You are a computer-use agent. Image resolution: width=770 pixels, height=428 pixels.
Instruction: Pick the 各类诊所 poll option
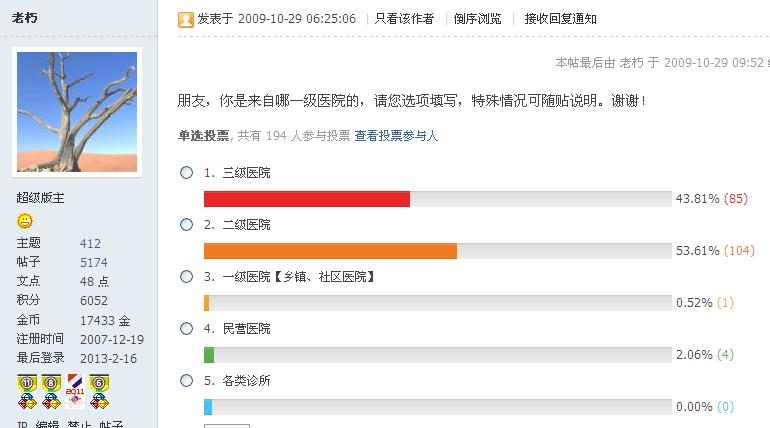186,381
